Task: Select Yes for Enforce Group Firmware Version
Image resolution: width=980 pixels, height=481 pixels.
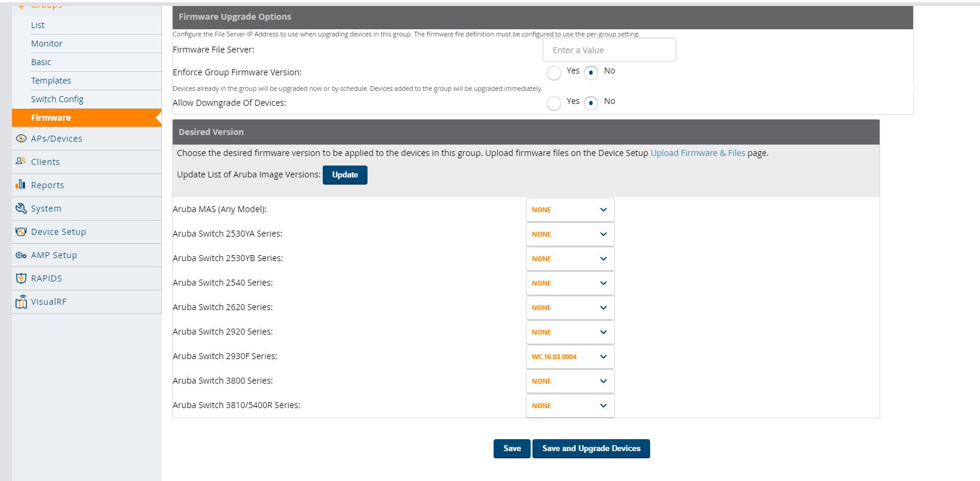Action: [x=554, y=73]
